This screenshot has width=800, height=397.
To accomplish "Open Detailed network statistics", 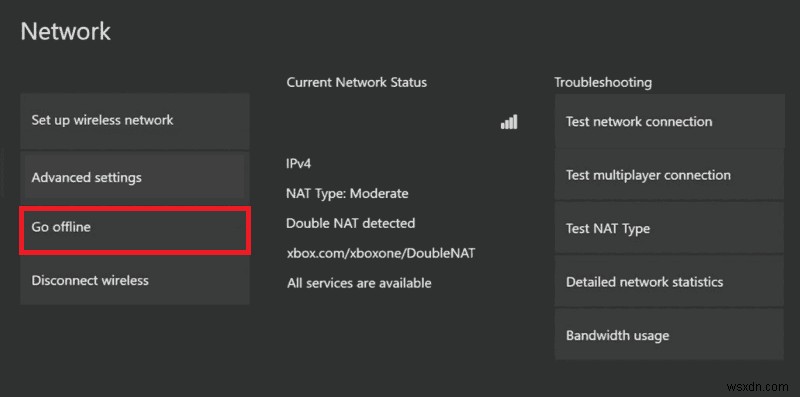I will coord(669,282).
